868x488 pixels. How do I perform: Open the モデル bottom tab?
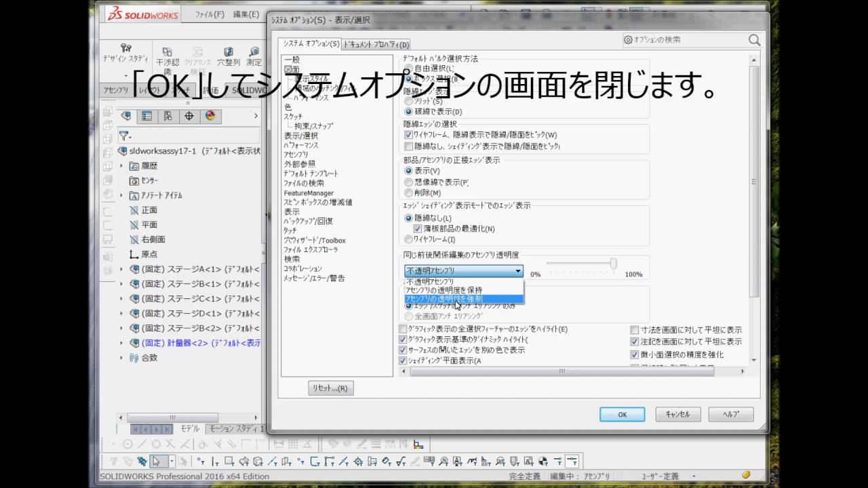point(189,428)
